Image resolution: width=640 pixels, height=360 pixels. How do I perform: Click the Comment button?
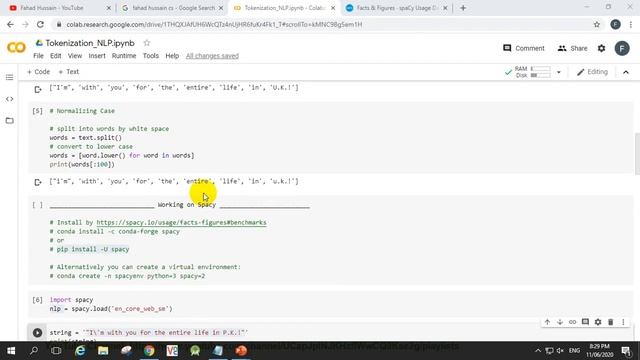pyautogui.click(x=524, y=48)
